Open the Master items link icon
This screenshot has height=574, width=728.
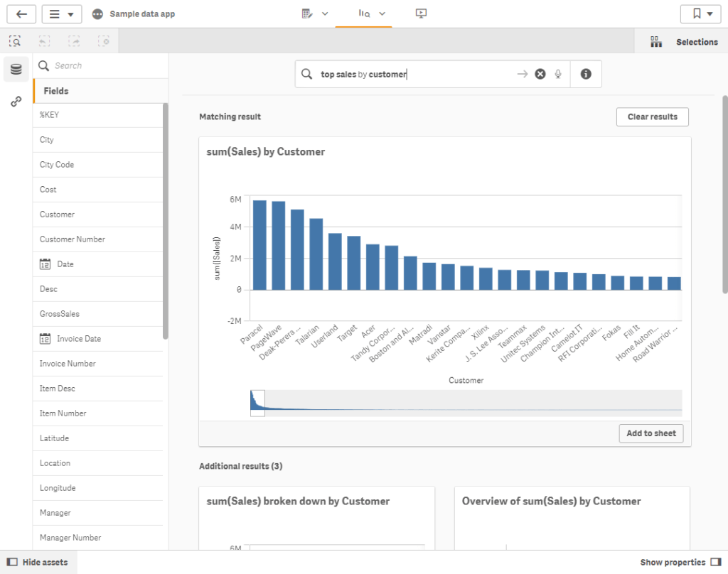[x=16, y=102]
